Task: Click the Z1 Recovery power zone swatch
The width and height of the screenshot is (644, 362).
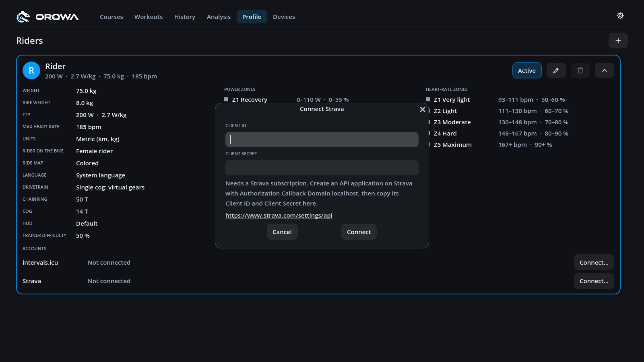Action: (226, 99)
